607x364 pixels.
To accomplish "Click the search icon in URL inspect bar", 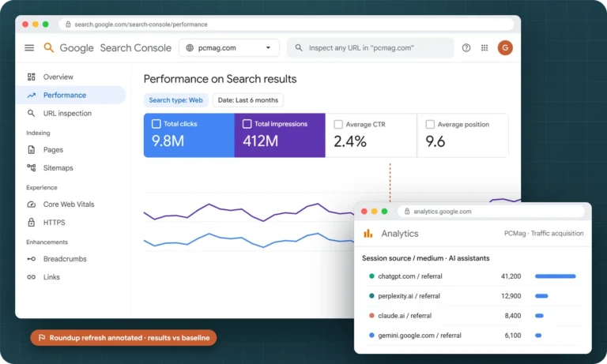I will (299, 48).
